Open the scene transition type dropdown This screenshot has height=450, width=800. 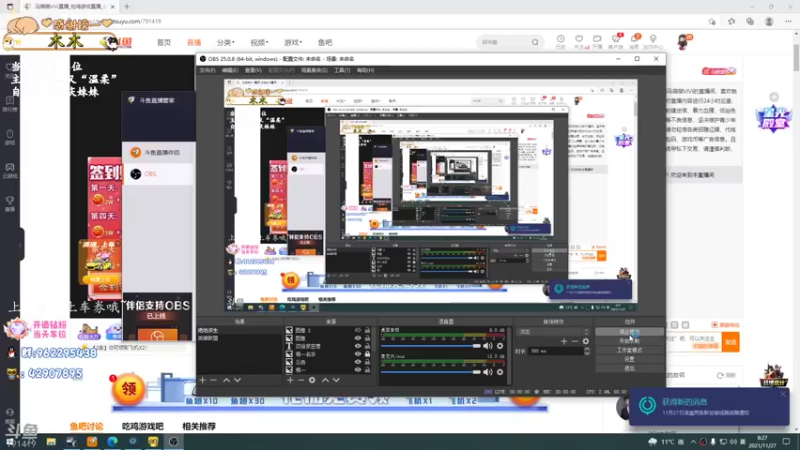553,332
